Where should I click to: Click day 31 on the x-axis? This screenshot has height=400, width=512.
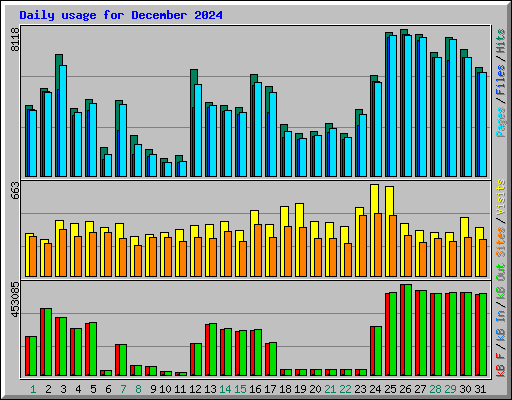click(480, 389)
